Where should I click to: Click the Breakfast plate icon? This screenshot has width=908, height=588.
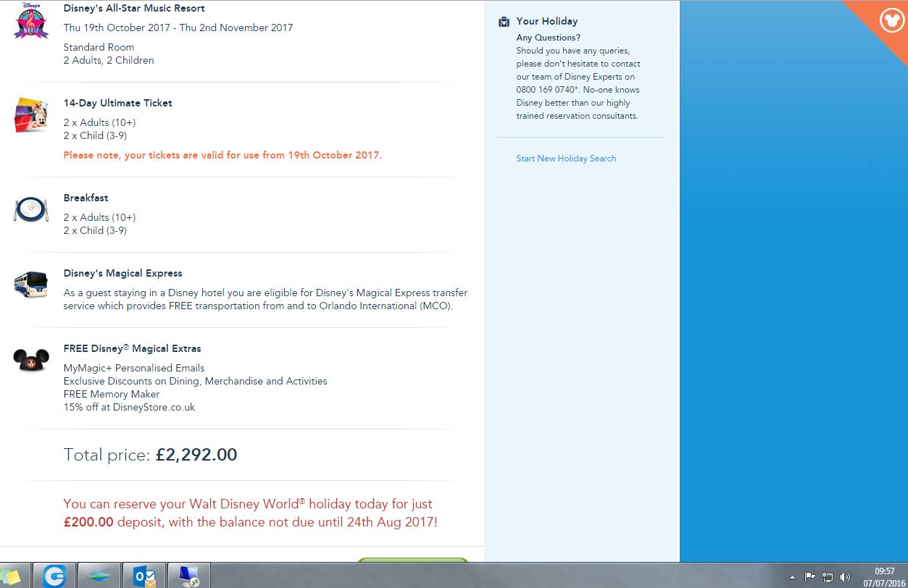coord(31,210)
